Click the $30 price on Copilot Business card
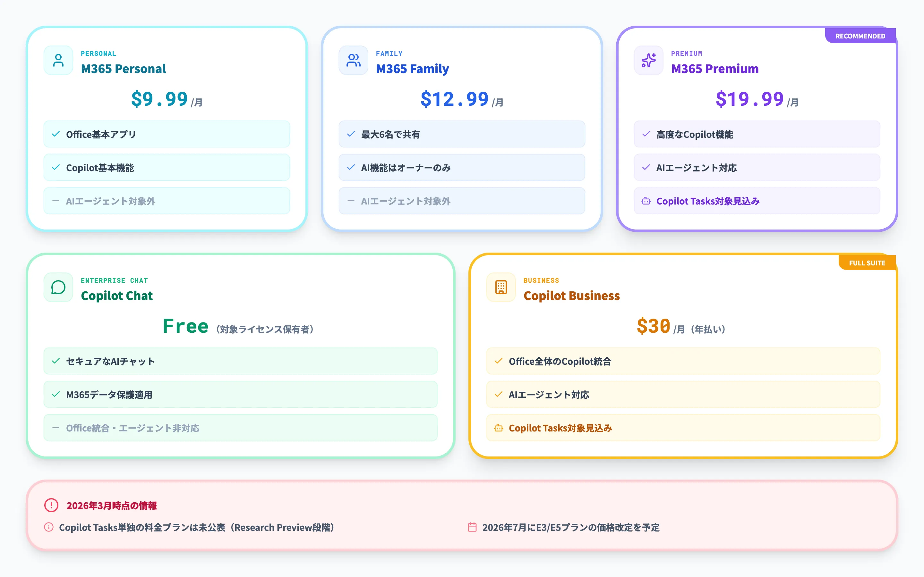The height and width of the screenshot is (577, 924). click(x=653, y=326)
